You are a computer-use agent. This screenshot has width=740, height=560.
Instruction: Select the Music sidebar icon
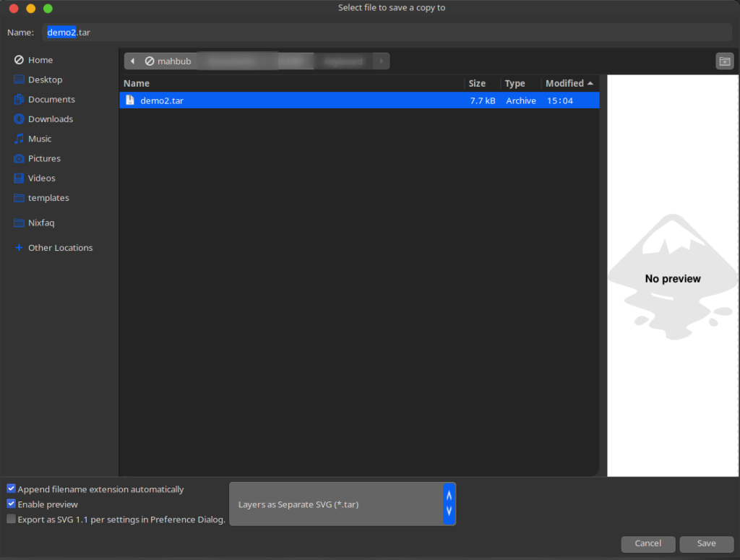[x=19, y=138]
